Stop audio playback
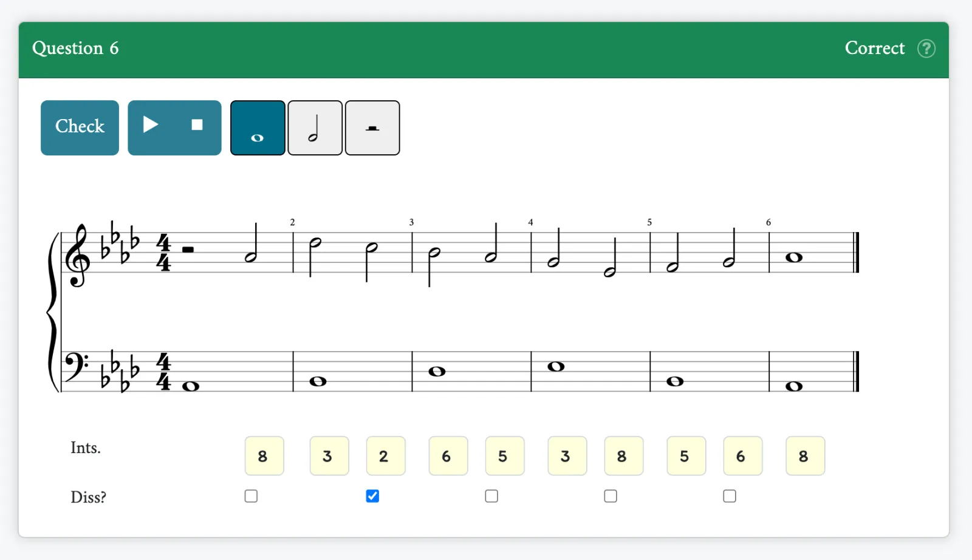 (197, 125)
